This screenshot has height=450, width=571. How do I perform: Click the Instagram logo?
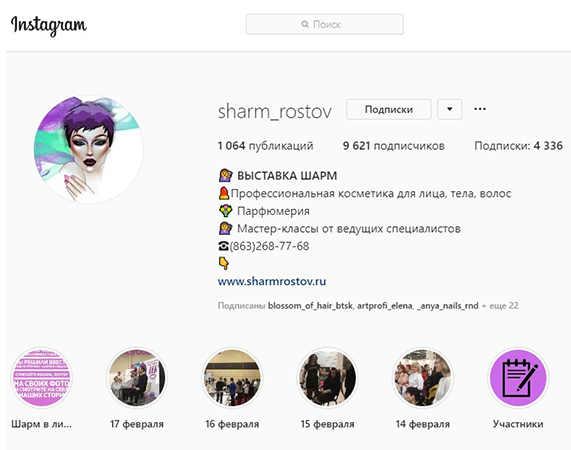tap(48, 25)
